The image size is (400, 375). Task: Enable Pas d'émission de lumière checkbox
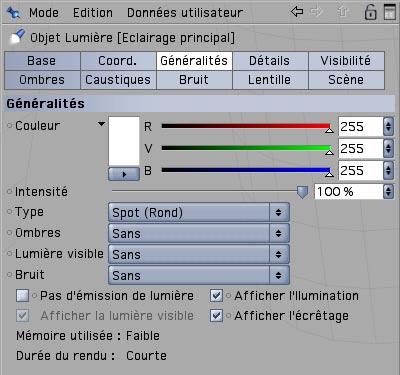[23, 296]
